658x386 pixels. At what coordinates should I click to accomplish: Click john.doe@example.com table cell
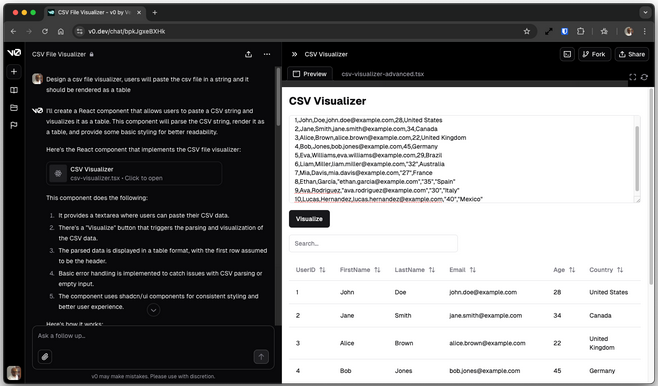pos(483,292)
